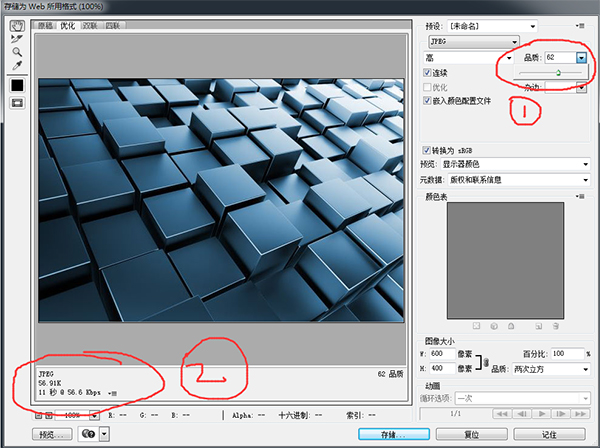Click the minus zoom-out button at bottom
Screen dimensions: 600x448
tap(38, 415)
